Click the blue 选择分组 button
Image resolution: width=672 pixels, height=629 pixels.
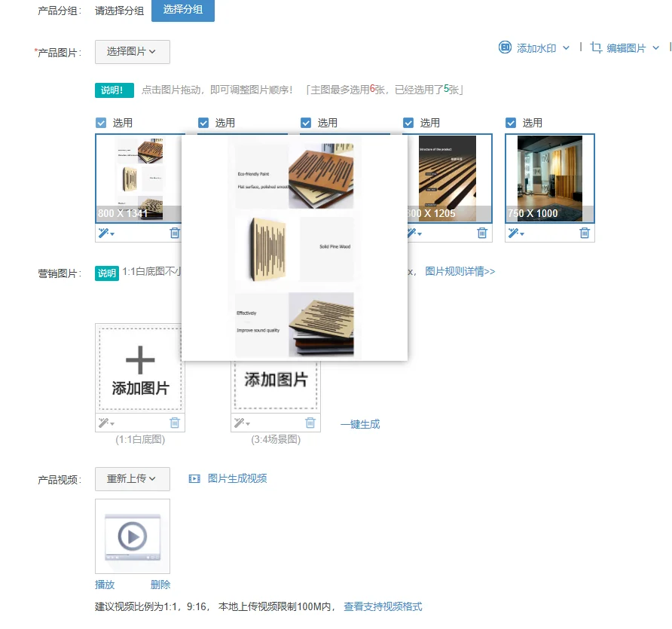183,10
